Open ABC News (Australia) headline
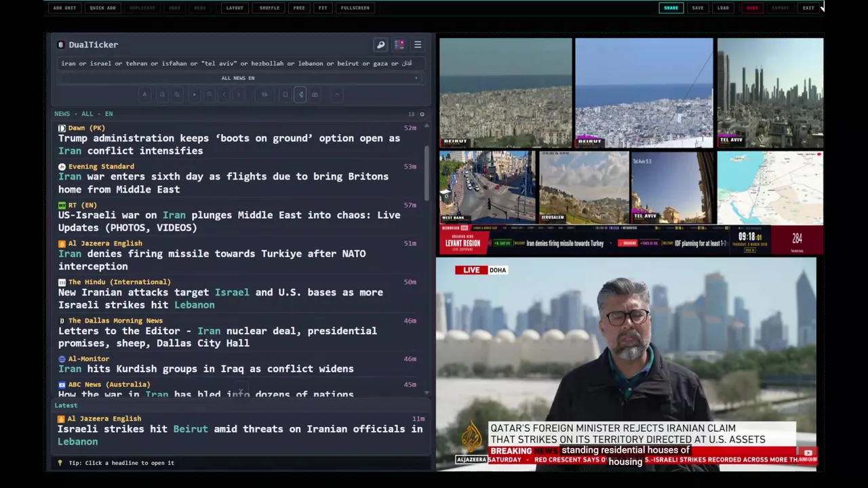This screenshot has height=488, width=868. (x=206, y=394)
